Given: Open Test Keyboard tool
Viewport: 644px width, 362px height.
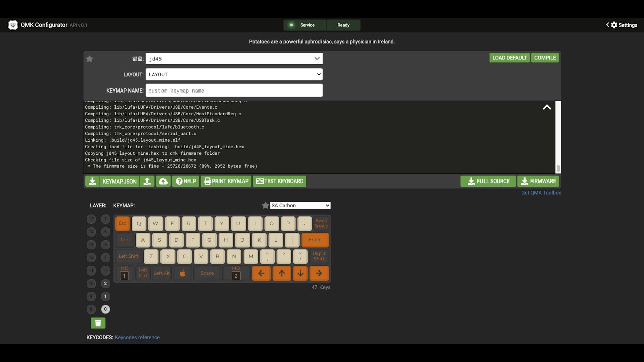Looking at the screenshot, I should pos(279,181).
